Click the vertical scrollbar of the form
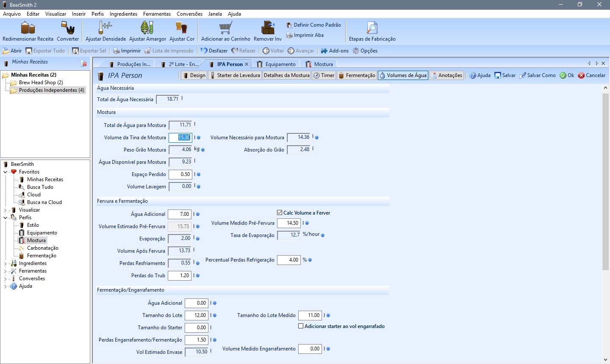Image resolution: width=610 pixels, height=364 pixels. (x=605, y=181)
